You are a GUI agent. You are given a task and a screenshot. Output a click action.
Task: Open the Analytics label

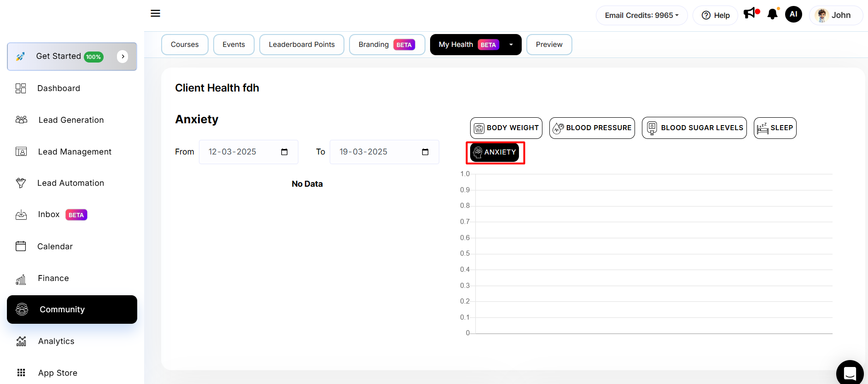(56, 341)
